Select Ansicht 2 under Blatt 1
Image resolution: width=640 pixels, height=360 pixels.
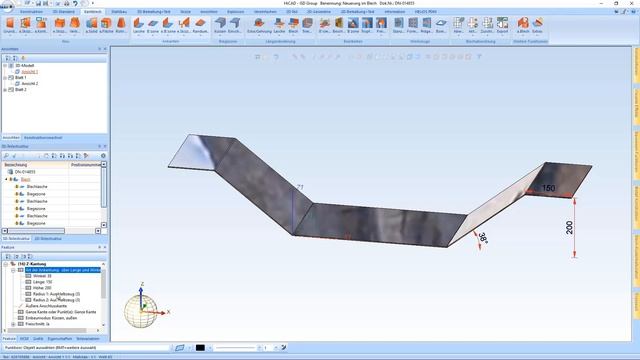[30, 83]
